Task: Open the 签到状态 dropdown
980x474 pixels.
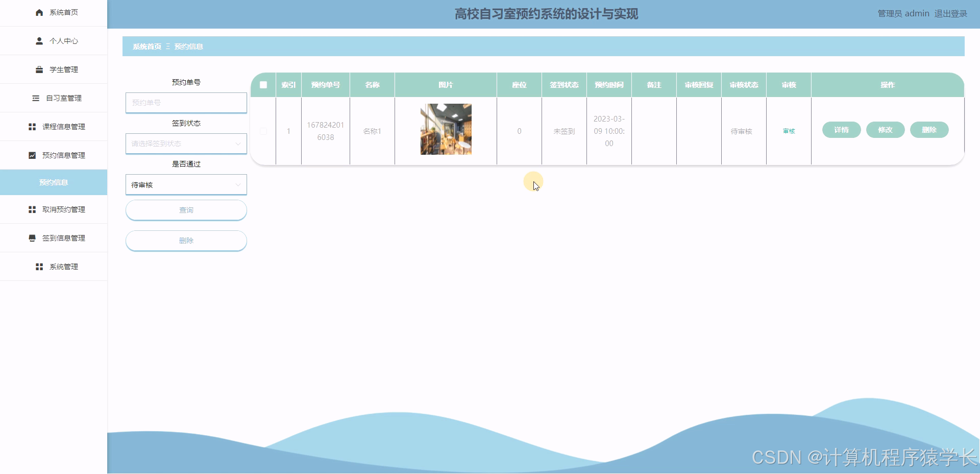Action: tap(186, 144)
